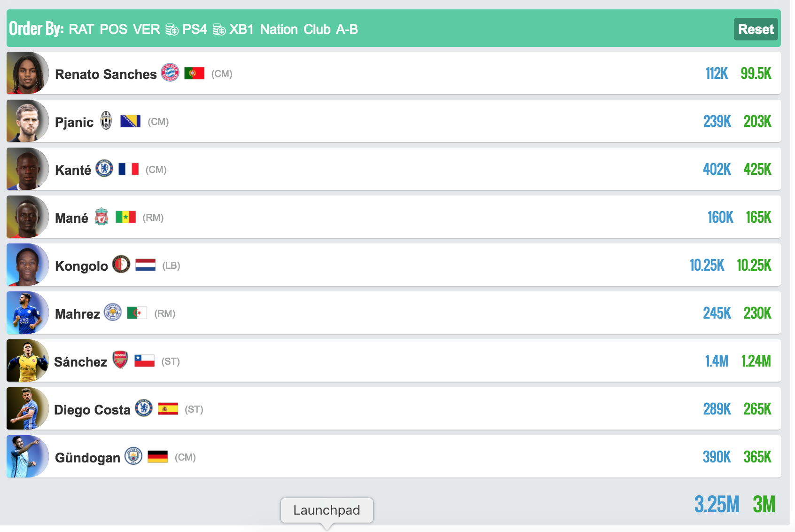
Task: Sort players by RAT rating
Action: (x=81, y=29)
